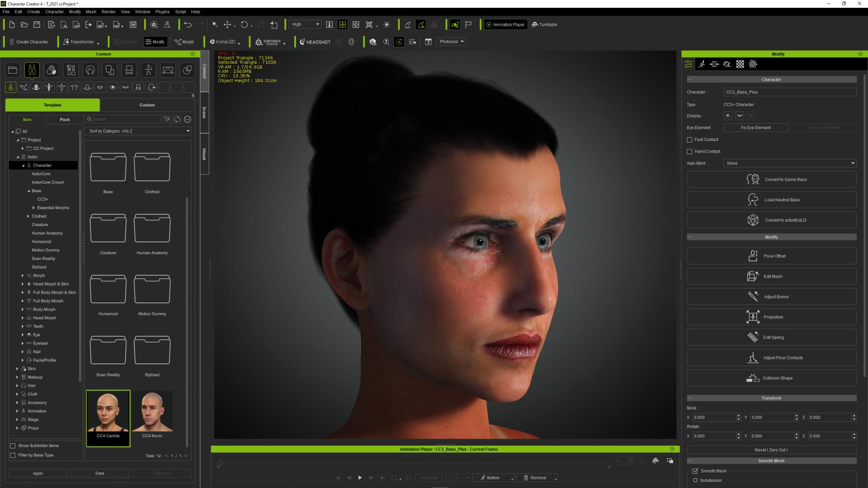Open the Plugins menu
This screenshot has height=488, width=868.
(x=163, y=12)
